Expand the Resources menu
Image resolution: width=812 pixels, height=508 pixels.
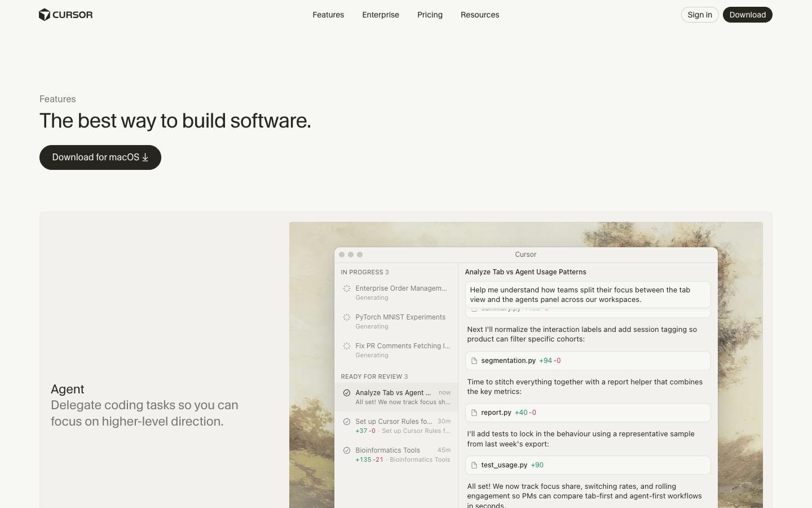[480, 15]
